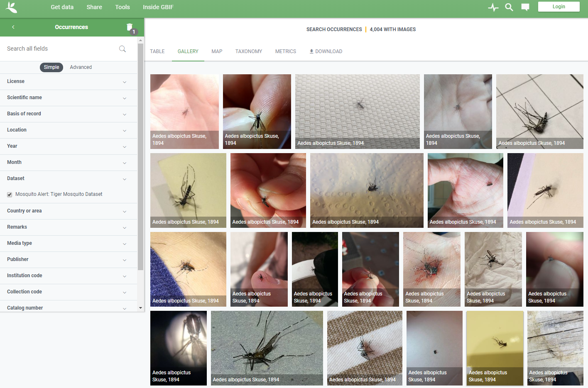Viewport: 588px width, 388px height.
Task: Click the GBIF leaf logo
Action: point(12,7)
